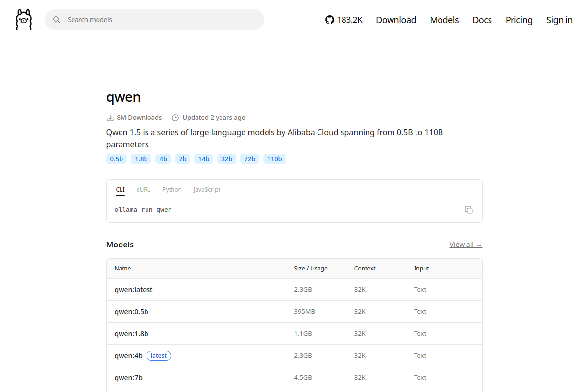Select the 32b size tag
This screenshot has height=392, width=588.
[x=227, y=159]
